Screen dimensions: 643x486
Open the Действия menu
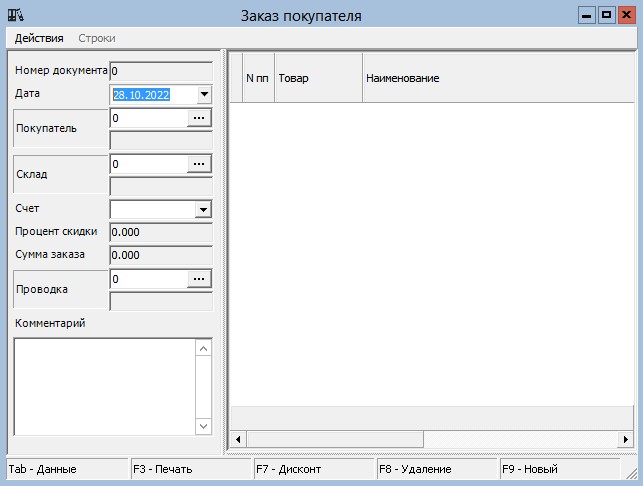39,38
